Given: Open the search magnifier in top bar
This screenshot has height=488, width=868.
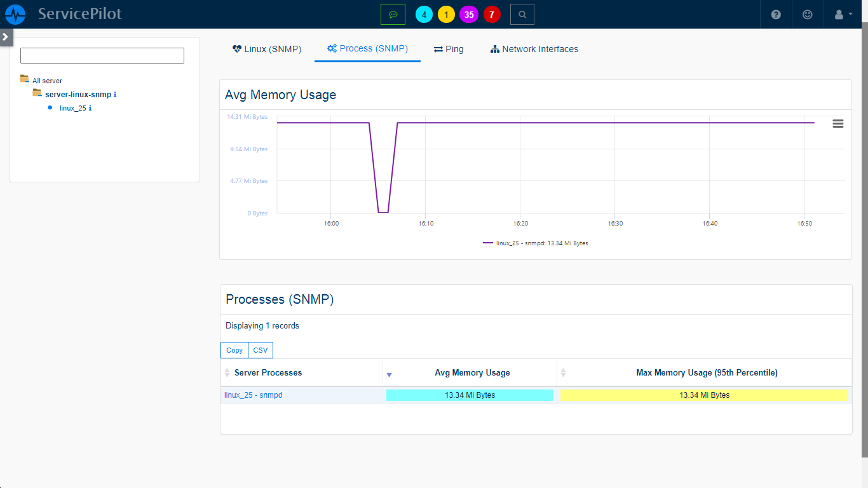Looking at the screenshot, I should 522,14.
